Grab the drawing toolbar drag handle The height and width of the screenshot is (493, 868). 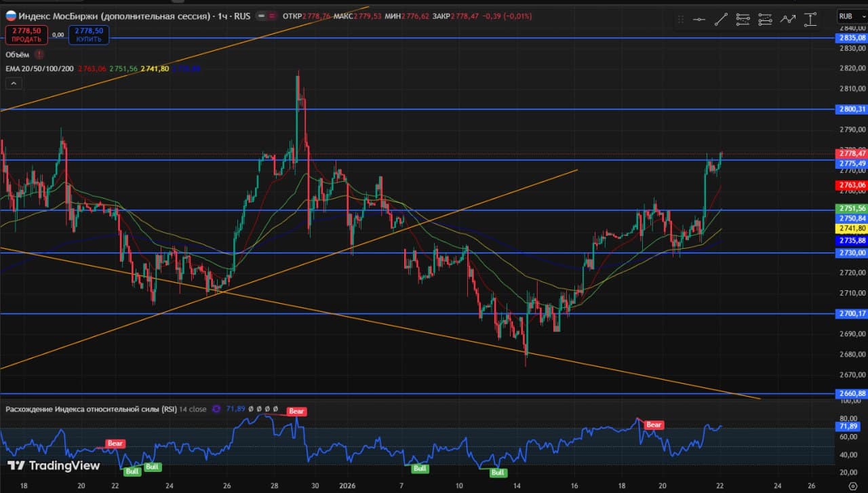tap(680, 20)
